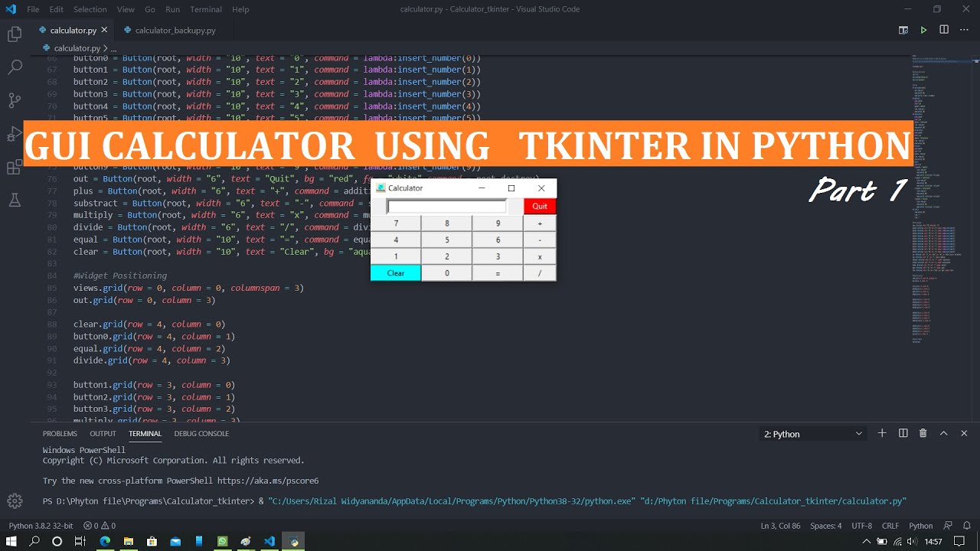Open WhatsApp from taskbar
980x551 pixels.
(x=222, y=541)
